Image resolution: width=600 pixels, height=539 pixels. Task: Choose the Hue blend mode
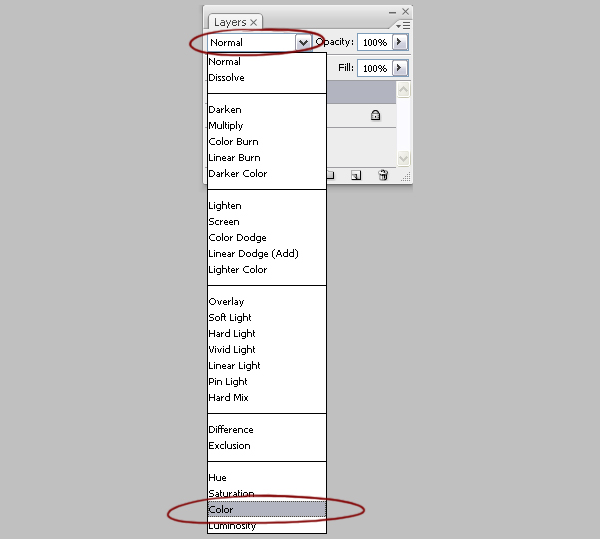coord(267,478)
